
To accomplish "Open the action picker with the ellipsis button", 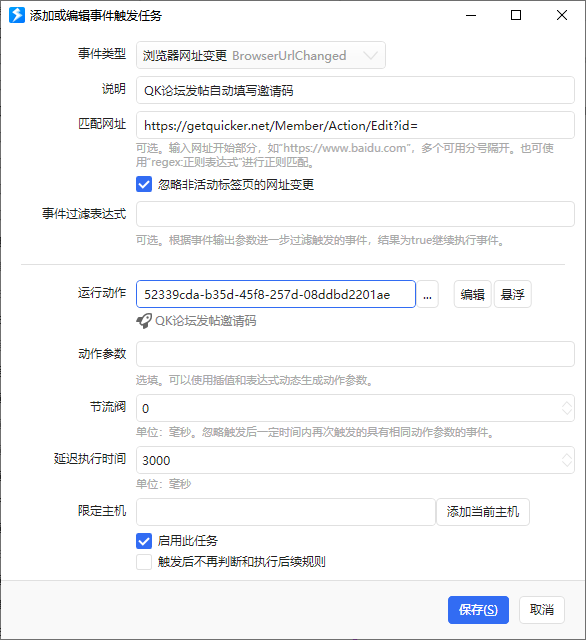I will click(427, 294).
